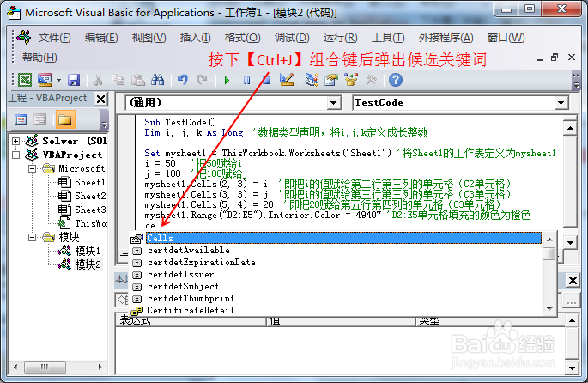This screenshot has height=383, width=588.
Task: Collapse the VBAProject tree node
Action: pos(15,155)
